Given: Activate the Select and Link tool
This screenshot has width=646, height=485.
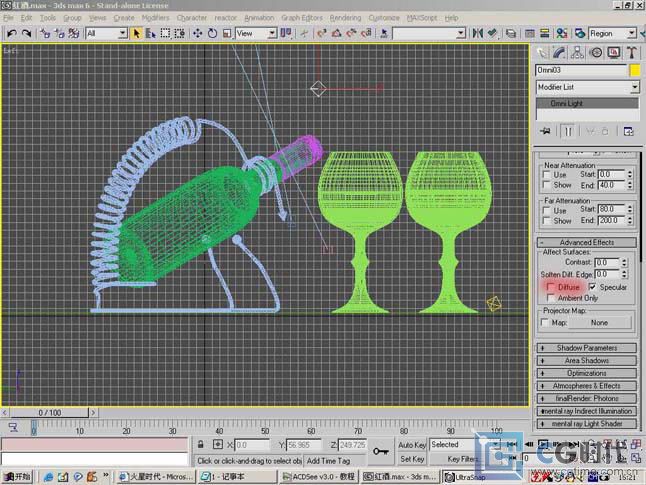Looking at the screenshot, I should 45,33.
